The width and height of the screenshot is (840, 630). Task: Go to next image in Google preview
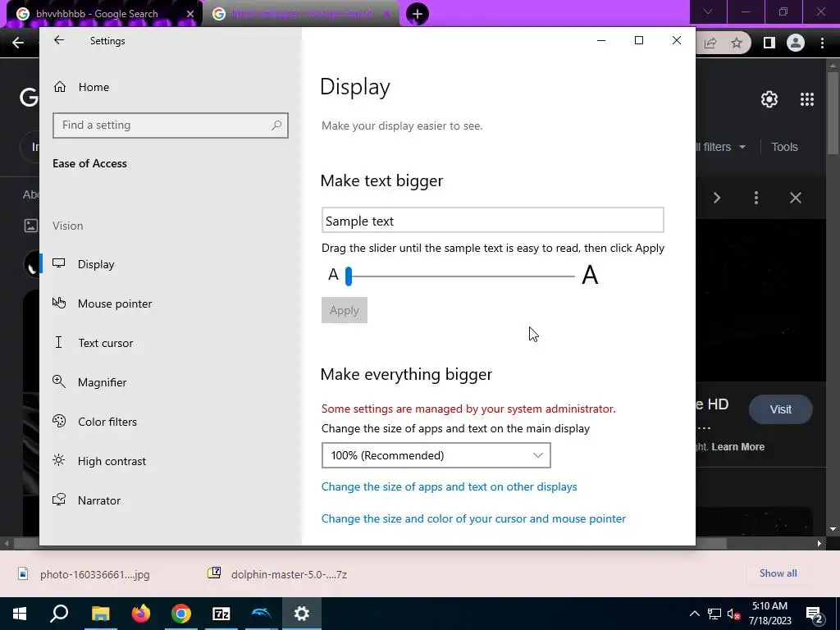pyautogui.click(x=717, y=199)
